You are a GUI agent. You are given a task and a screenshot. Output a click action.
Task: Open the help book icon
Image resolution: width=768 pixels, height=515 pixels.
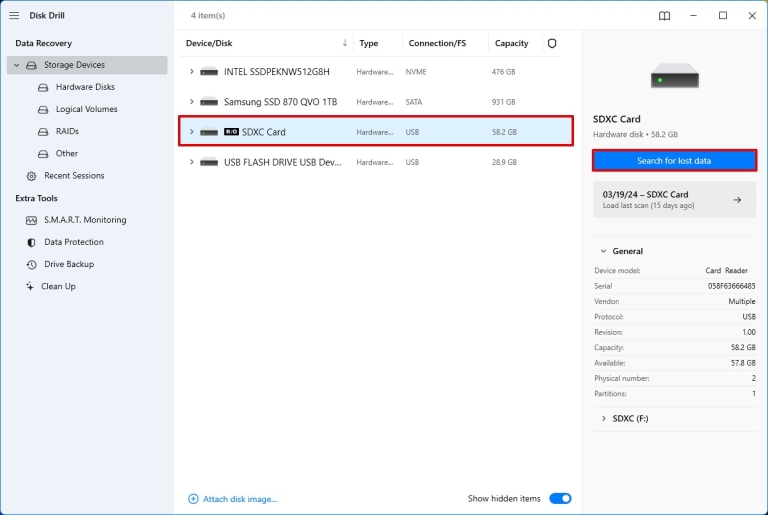664,16
